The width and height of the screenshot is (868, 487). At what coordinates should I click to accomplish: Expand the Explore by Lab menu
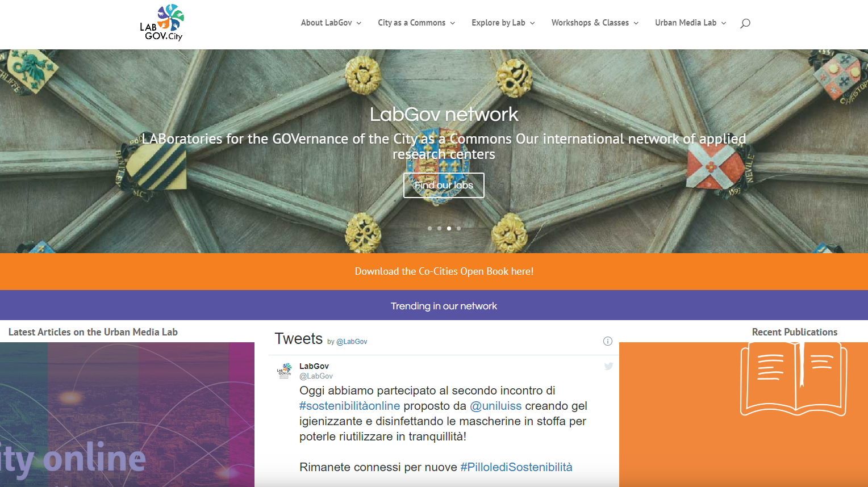503,23
